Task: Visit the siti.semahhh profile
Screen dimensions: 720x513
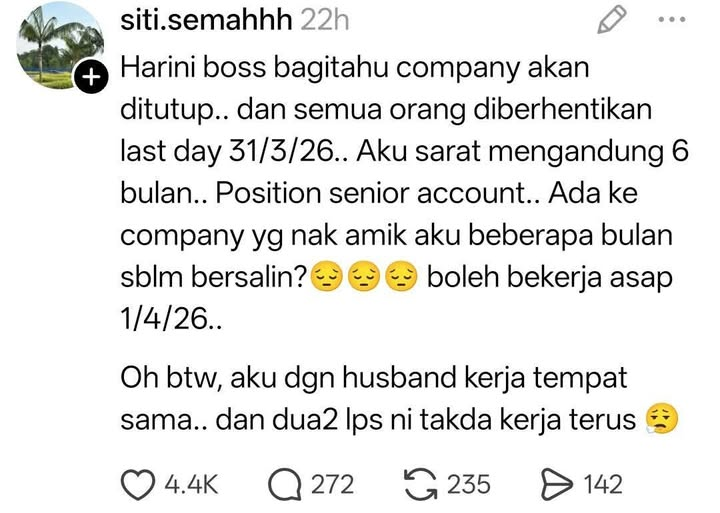Action: click(206, 20)
